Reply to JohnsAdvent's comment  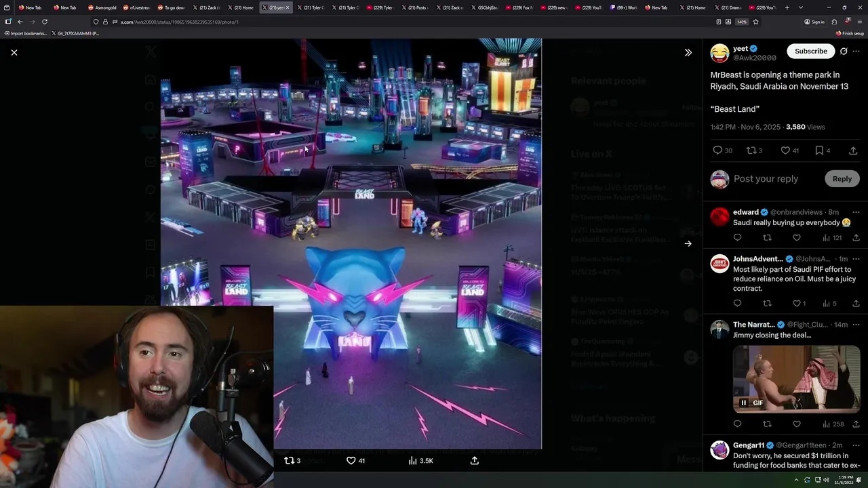pyautogui.click(x=737, y=304)
